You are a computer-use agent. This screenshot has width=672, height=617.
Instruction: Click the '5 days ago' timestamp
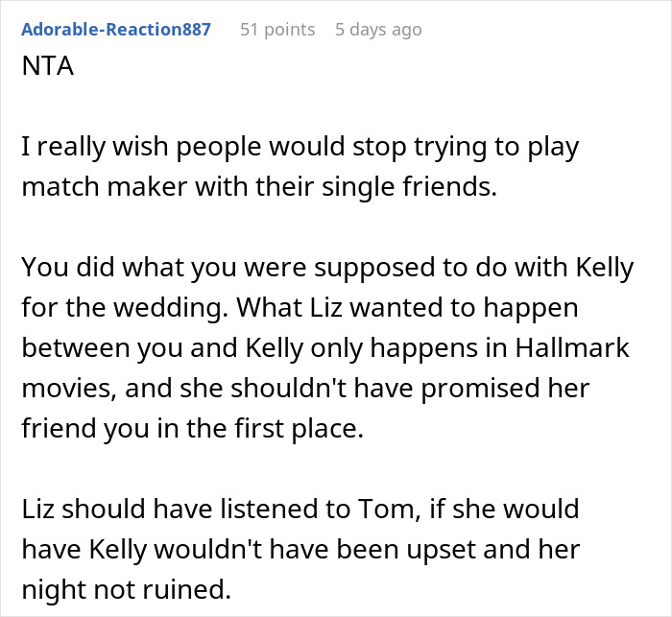coord(377,30)
